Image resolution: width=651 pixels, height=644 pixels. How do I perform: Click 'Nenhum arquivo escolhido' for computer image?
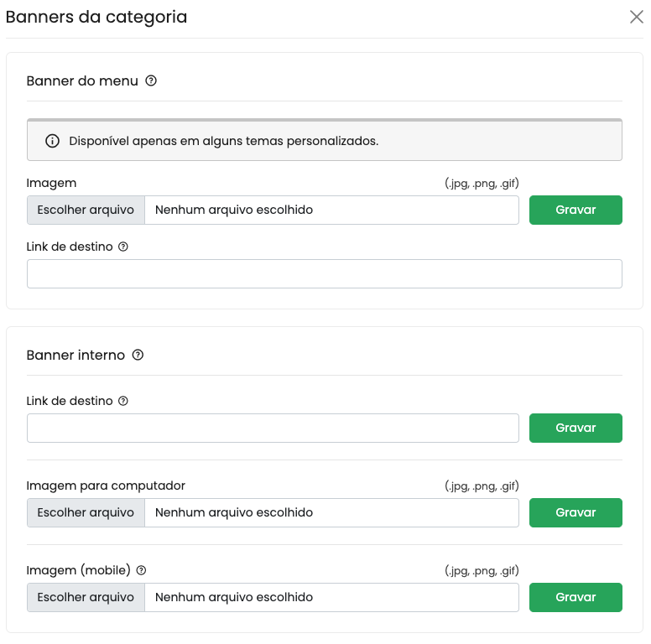point(234,512)
